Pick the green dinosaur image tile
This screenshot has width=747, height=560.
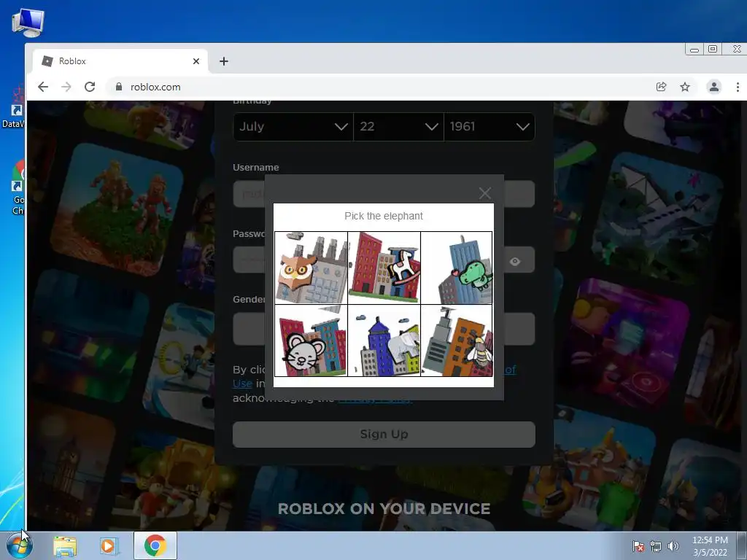tap(457, 268)
